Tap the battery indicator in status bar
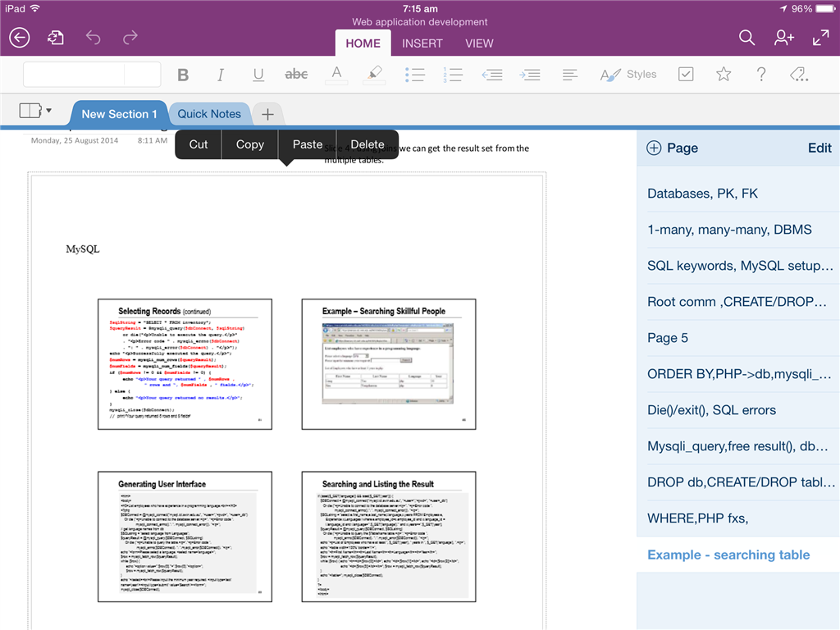 click(x=825, y=9)
